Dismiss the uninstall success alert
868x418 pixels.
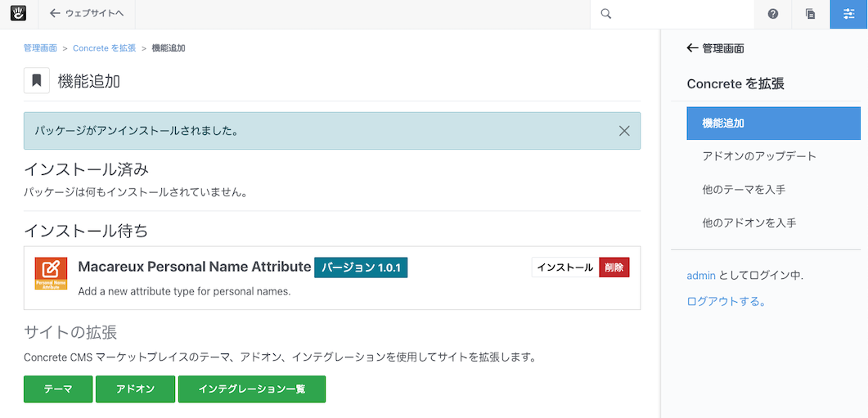(x=624, y=131)
